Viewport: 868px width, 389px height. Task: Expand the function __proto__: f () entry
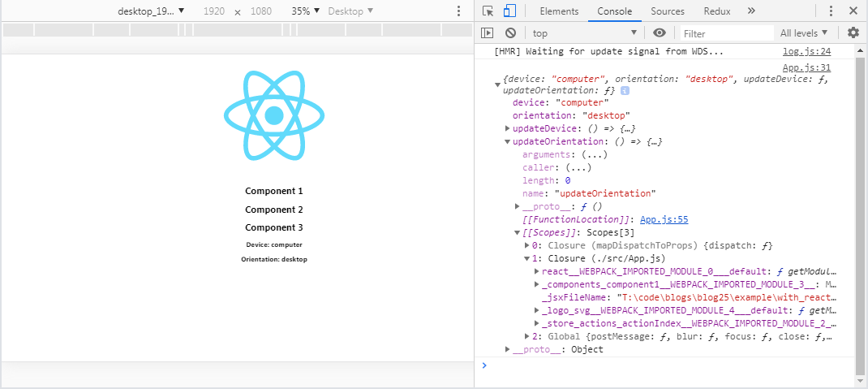click(x=518, y=206)
